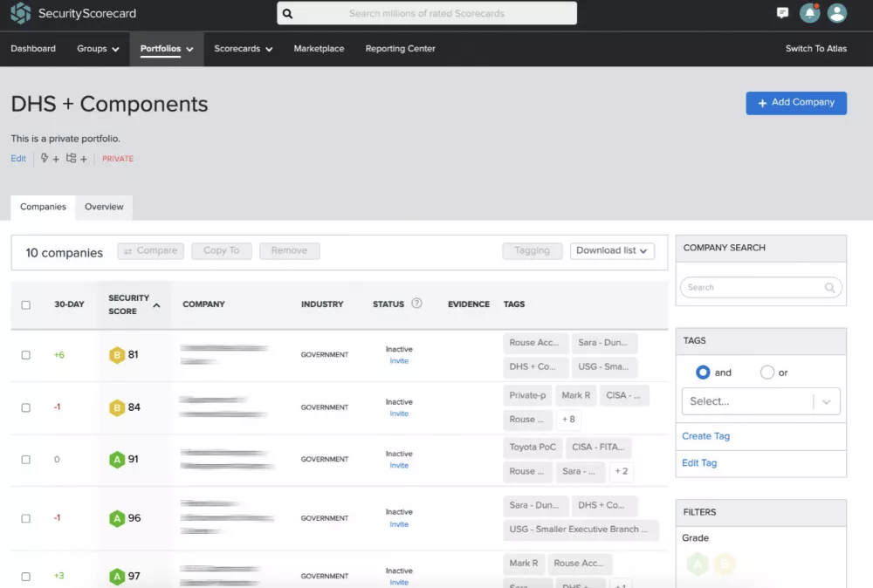
Task: Open the Download list dropdown
Action: click(x=612, y=251)
